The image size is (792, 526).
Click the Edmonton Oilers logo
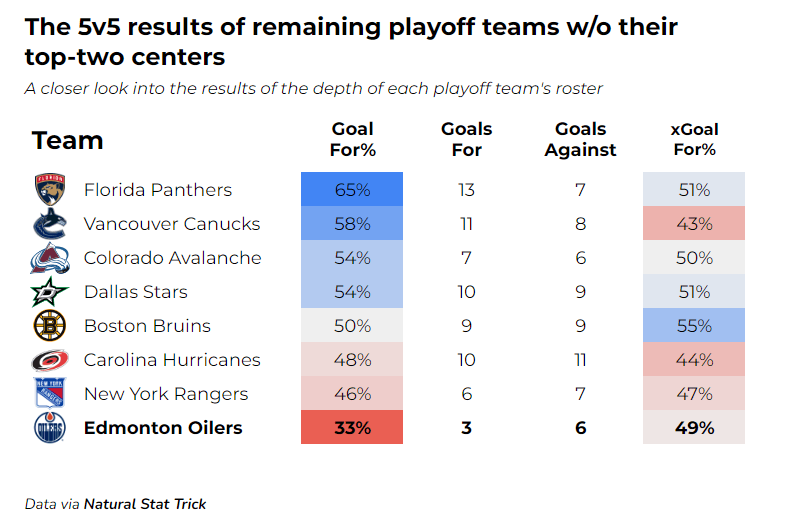point(49,428)
